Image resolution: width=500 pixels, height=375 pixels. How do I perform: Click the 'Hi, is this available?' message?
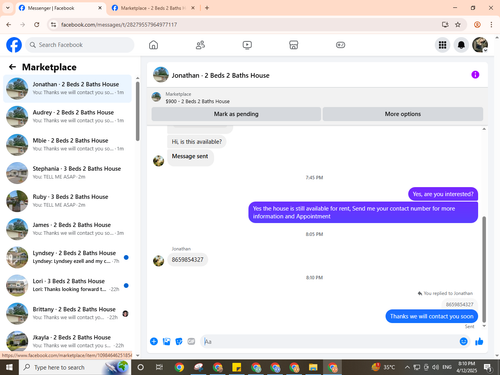click(x=197, y=142)
